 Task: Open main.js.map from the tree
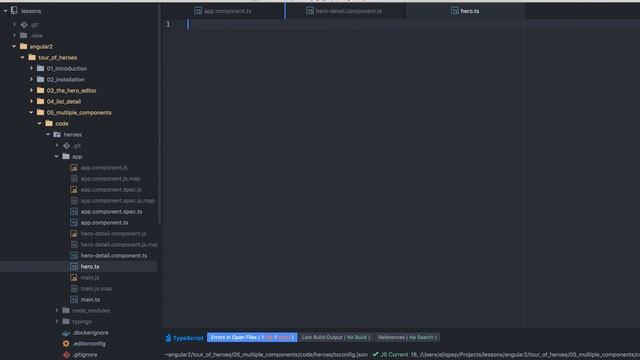(x=96, y=289)
